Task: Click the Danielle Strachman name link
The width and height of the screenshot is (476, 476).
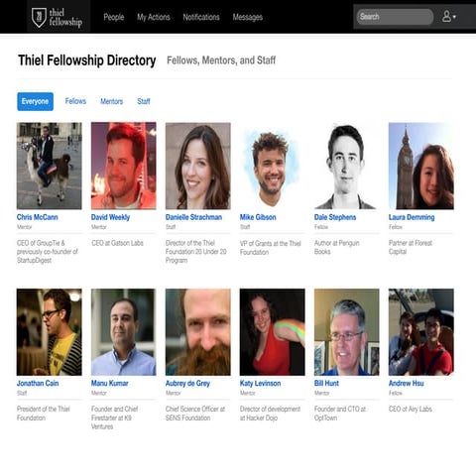Action: pos(193,217)
